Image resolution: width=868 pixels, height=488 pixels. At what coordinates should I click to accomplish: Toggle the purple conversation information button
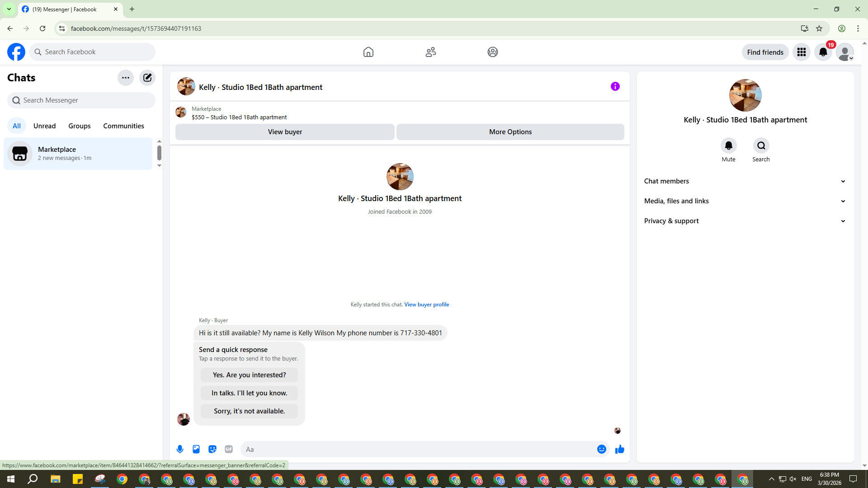click(615, 86)
